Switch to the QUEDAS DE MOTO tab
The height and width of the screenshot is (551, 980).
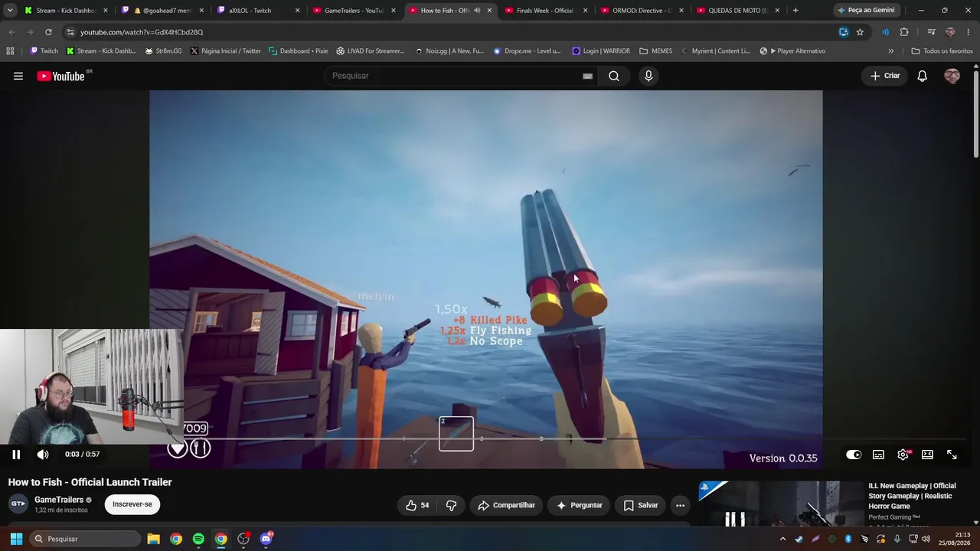click(738, 11)
